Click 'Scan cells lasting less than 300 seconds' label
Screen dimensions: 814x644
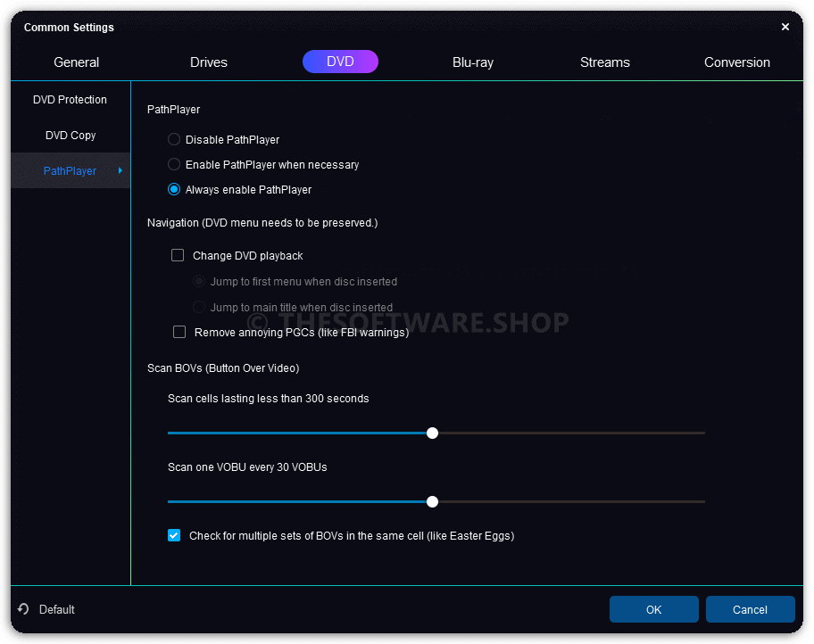click(x=269, y=399)
